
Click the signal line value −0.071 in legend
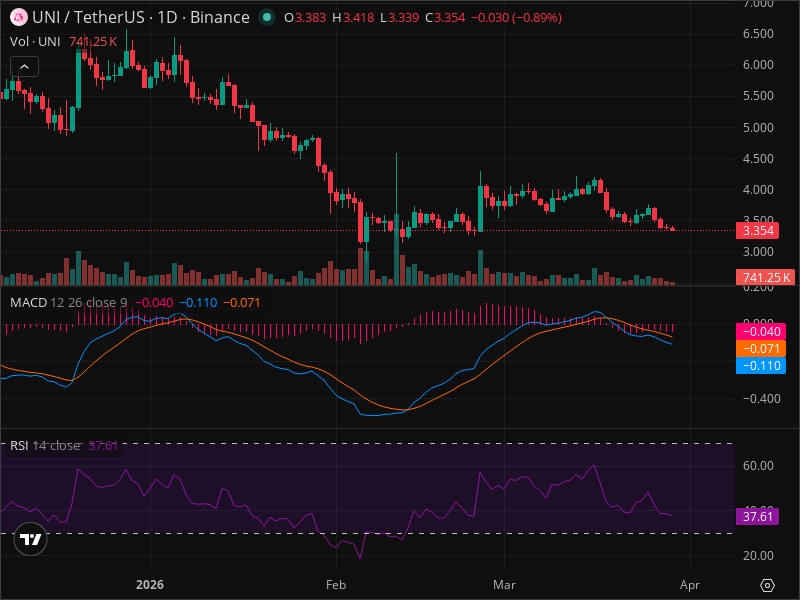coord(242,303)
